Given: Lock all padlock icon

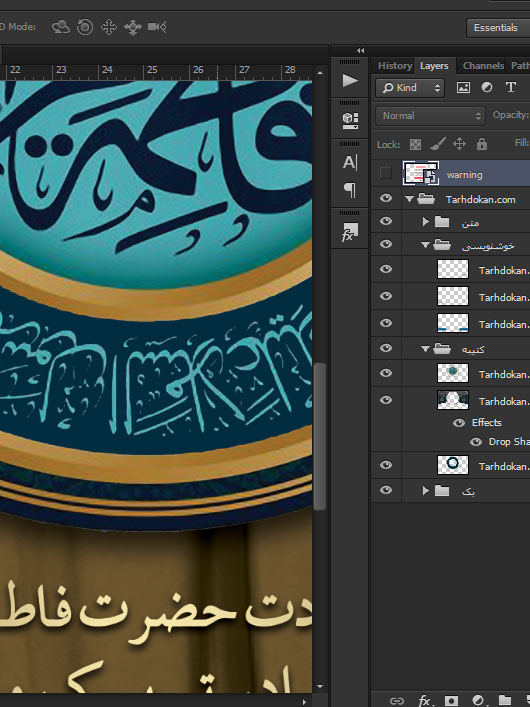Looking at the screenshot, I should 482,144.
